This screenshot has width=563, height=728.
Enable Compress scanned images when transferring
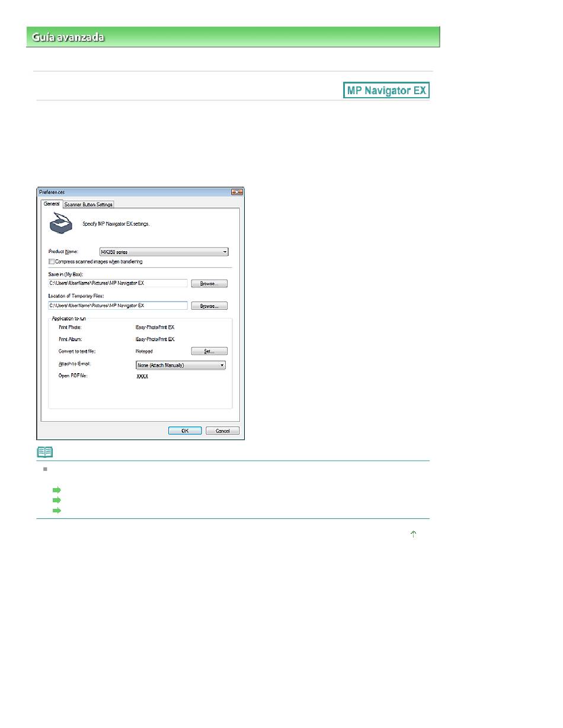click(x=52, y=261)
